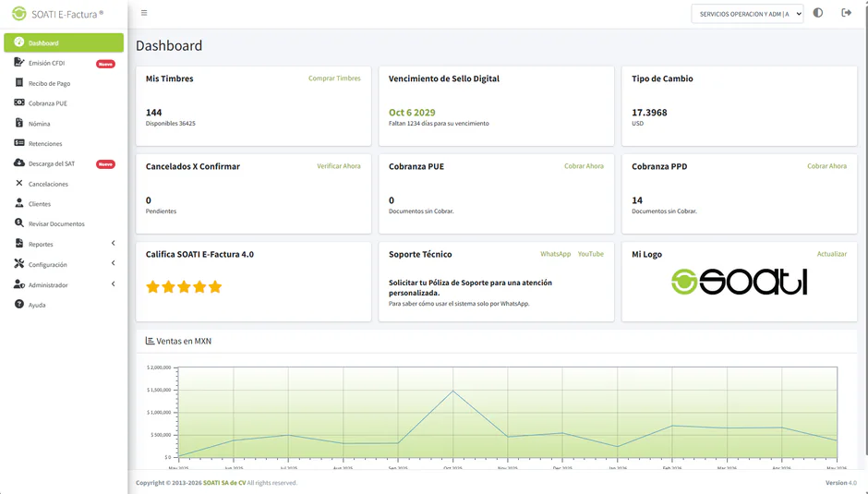Rate with the third star
Image resolution: width=868 pixels, height=494 pixels.
tap(184, 286)
